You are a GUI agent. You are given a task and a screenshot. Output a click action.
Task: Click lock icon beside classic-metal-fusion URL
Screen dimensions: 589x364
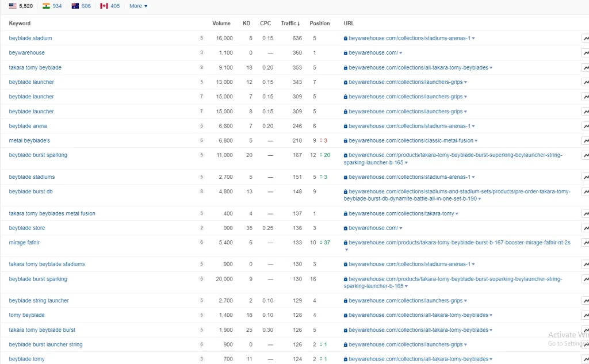pyautogui.click(x=345, y=140)
